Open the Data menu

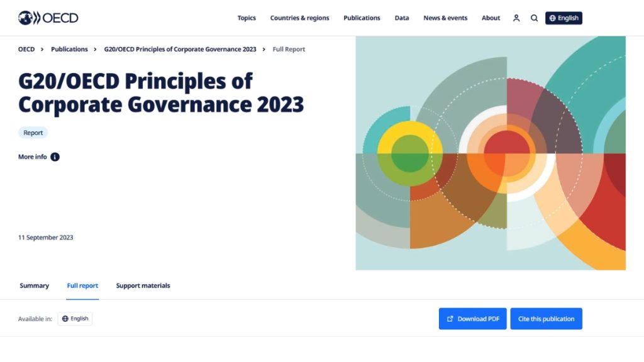coord(402,18)
